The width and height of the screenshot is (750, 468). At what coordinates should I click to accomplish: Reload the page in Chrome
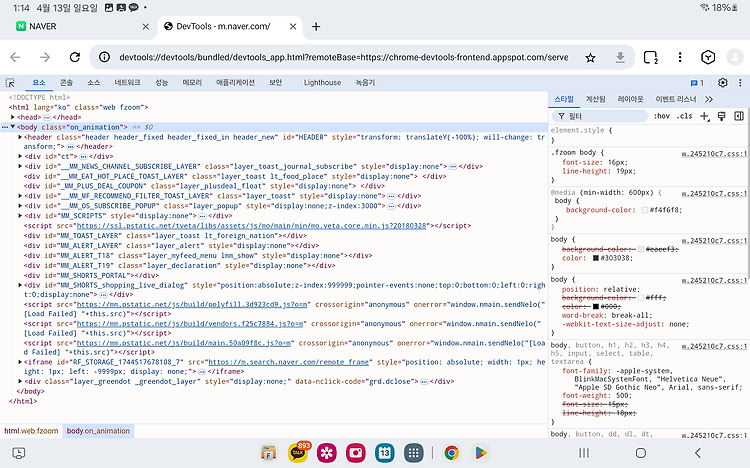tap(75, 57)
